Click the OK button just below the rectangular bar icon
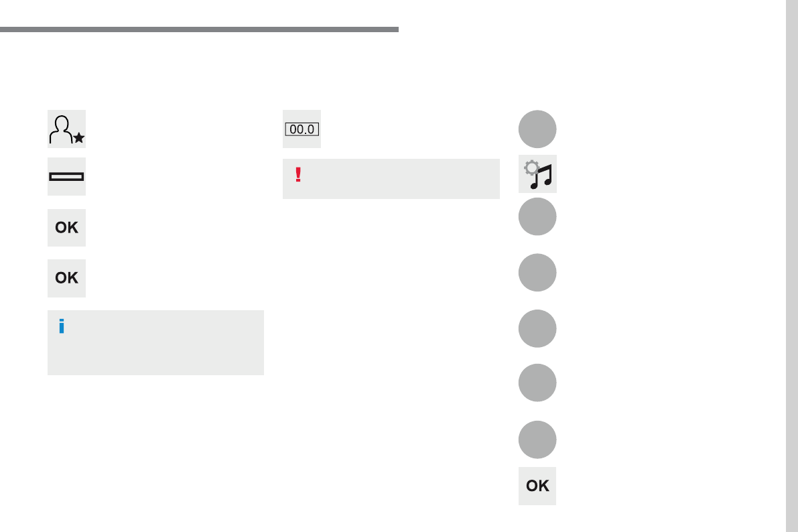This screenshot has height=532, width=798. [x=67, y=228]
